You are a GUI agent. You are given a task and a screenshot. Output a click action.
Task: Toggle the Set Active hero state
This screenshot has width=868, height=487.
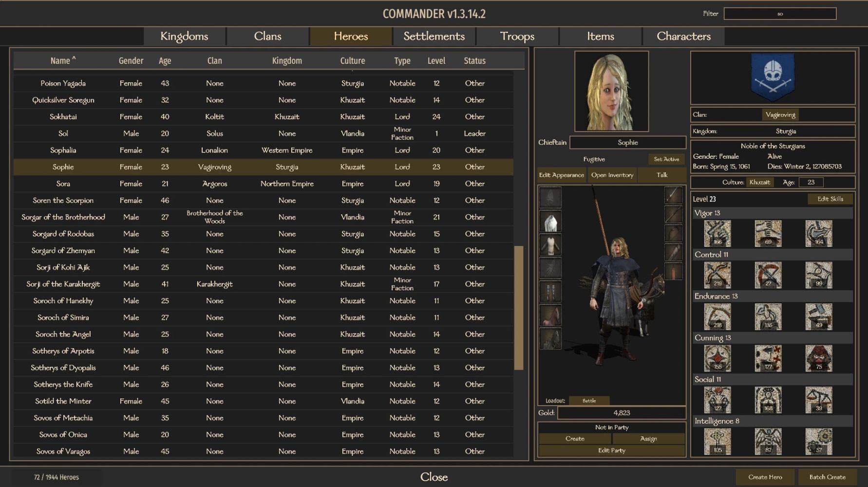pos(666,159)
